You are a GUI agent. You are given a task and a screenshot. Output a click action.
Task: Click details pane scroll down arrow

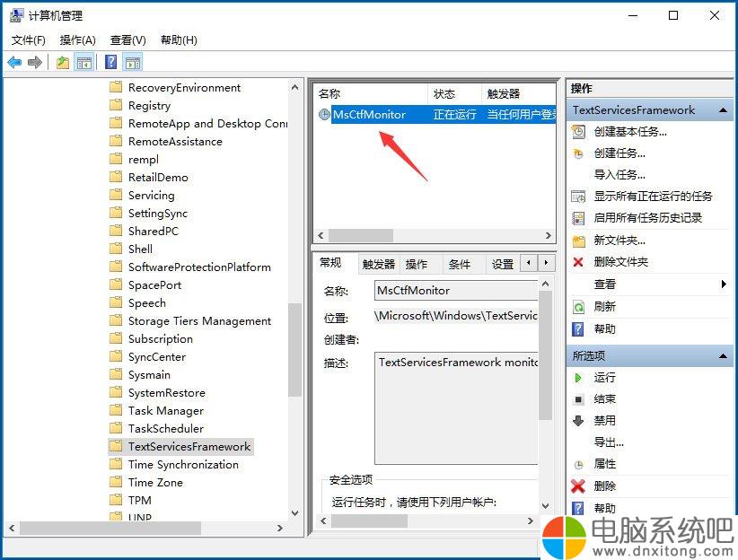point(546,506)
